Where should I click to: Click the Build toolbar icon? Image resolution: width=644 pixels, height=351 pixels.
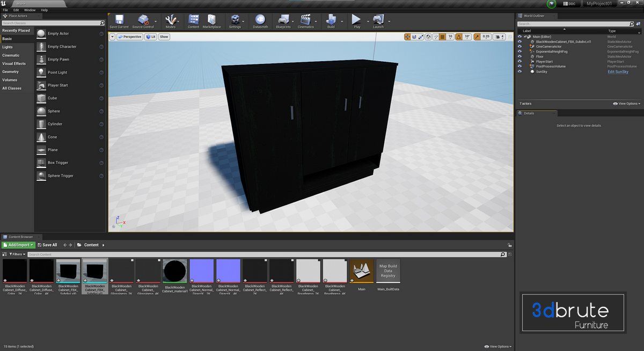(331, 20)
